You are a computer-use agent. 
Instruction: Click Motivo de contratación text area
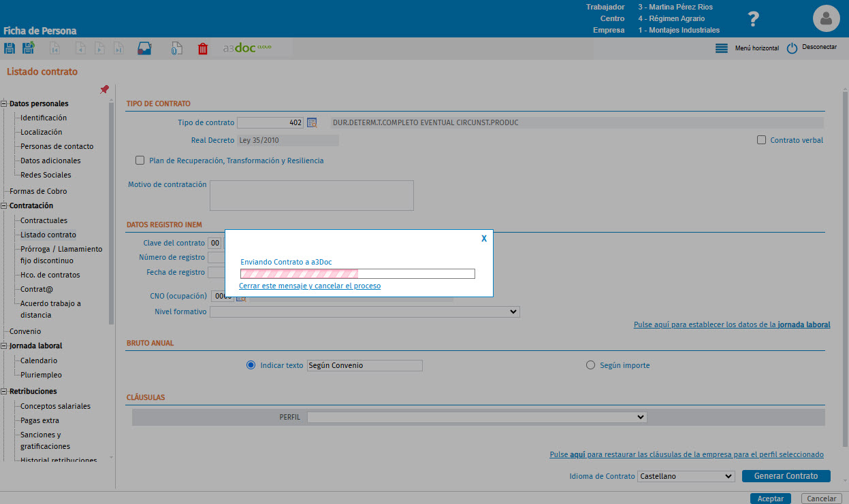coord(312,195)
